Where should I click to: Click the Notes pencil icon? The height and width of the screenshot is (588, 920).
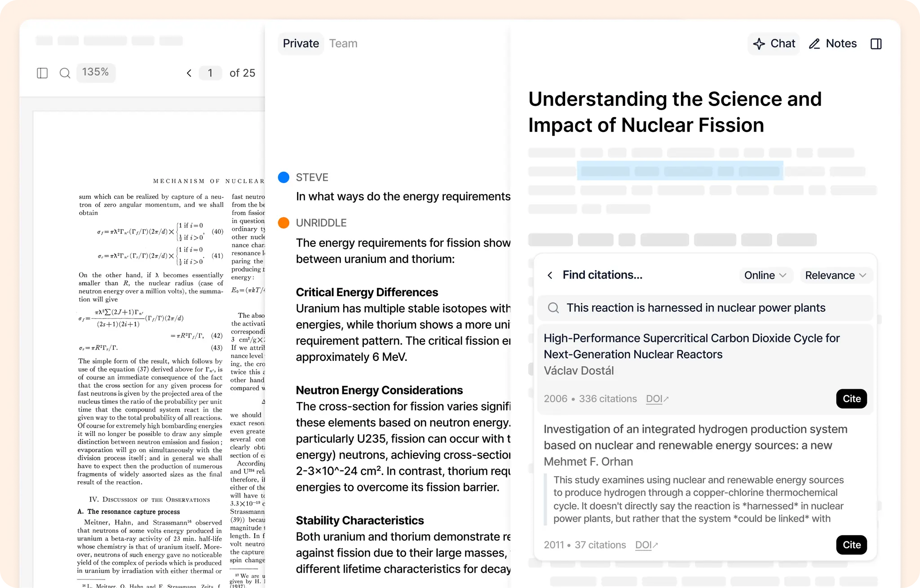click(x=814, y=44)
